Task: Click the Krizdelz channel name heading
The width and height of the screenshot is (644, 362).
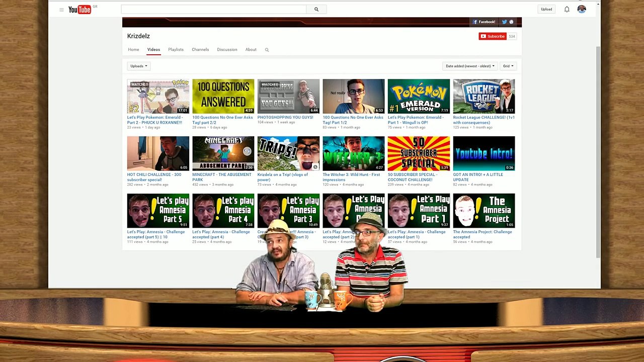Action: (x=138, y=36)
